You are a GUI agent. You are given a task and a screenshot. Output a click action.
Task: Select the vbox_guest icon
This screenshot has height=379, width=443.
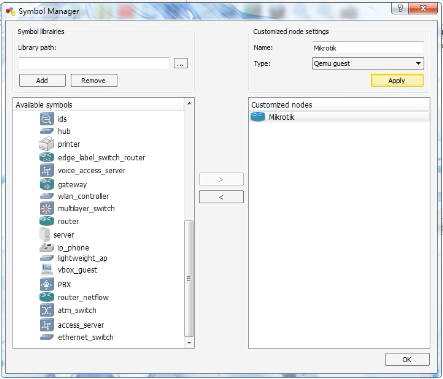point(47,270)
